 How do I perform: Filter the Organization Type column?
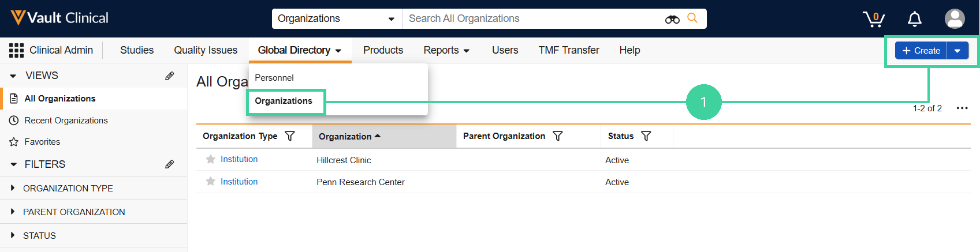tap(290, 136)
